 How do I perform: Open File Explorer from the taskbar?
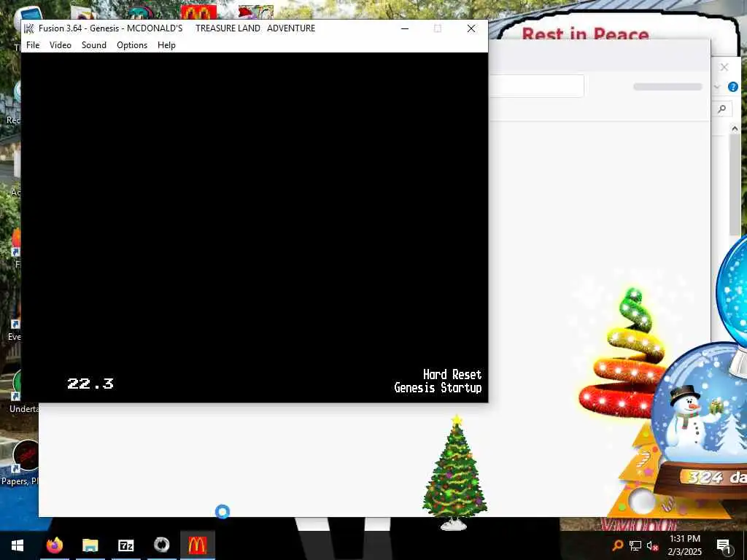tap(90, 545)
